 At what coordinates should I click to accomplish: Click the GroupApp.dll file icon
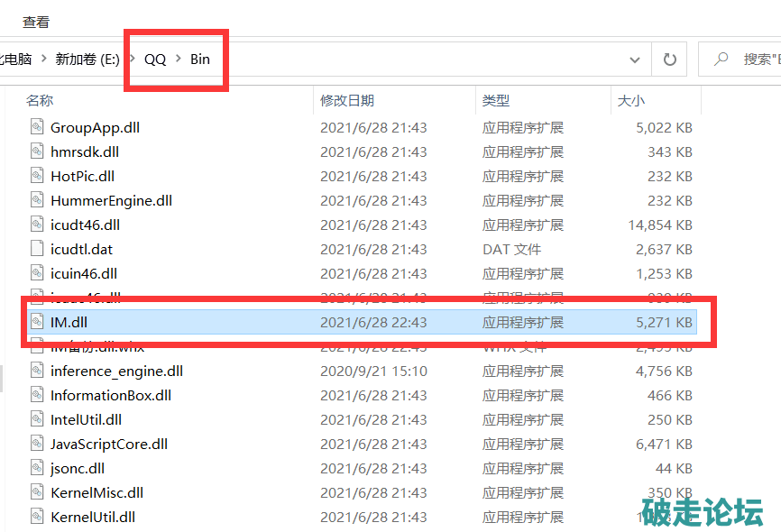37,127
